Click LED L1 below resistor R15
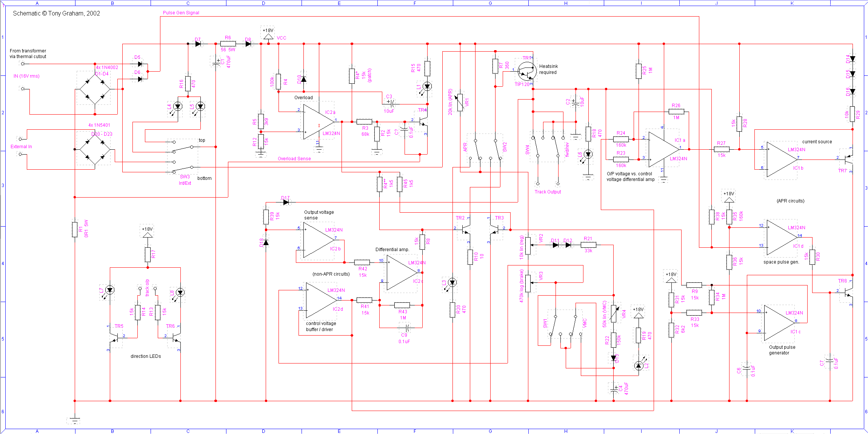Viewport: 868px width, 434px height. pyautogui.click(x=427, y=87)
